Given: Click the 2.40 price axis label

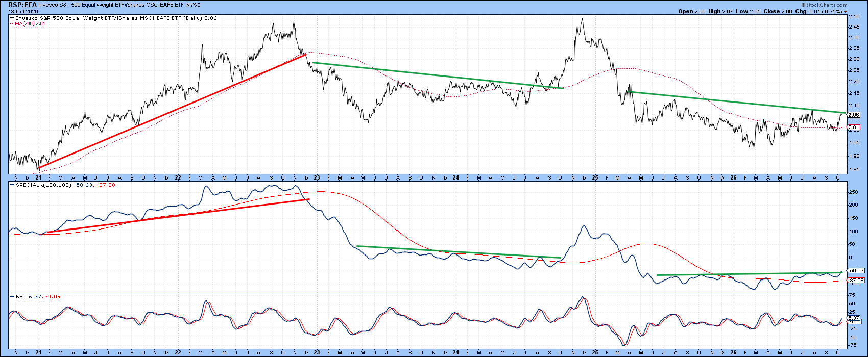Looking at the screenshot, I should click(854, 38).
